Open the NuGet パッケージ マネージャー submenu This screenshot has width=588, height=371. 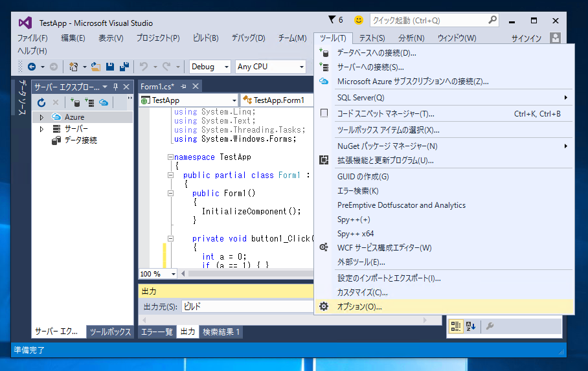444,146
